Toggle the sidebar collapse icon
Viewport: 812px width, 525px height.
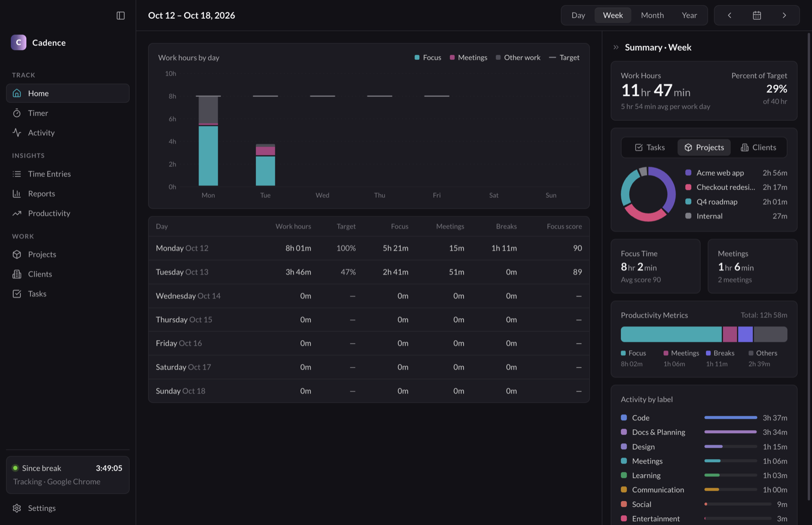[x=120, y=16]
